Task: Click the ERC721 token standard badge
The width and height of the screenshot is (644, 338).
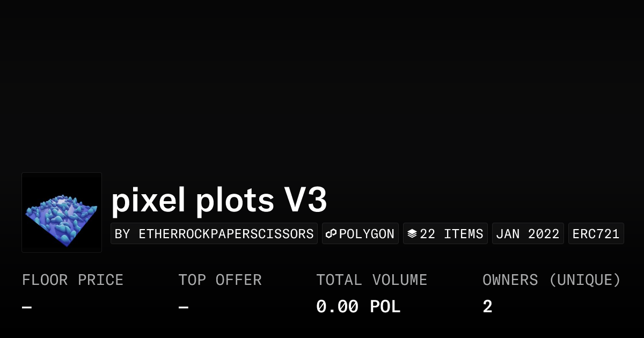Action: 596,234
